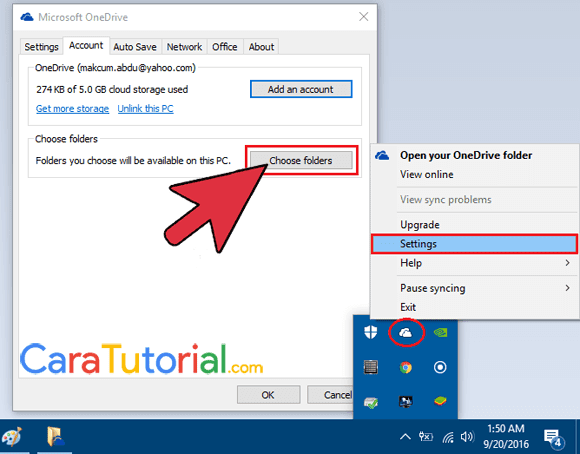Click the NVIDIA tray icon

[x=440, y=332]
